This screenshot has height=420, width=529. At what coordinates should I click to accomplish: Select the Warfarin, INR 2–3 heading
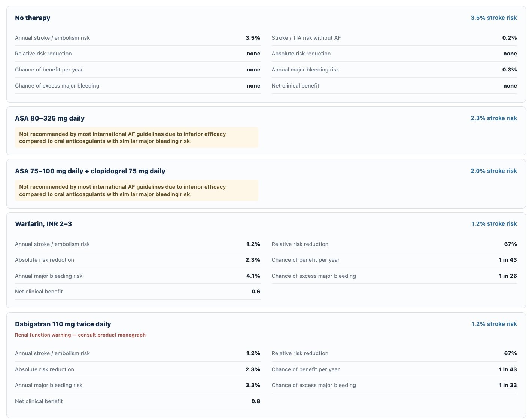point(43,224)
